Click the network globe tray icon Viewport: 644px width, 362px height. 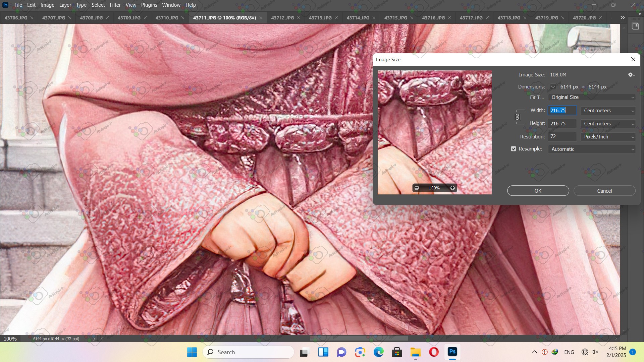tap(585, 352)
